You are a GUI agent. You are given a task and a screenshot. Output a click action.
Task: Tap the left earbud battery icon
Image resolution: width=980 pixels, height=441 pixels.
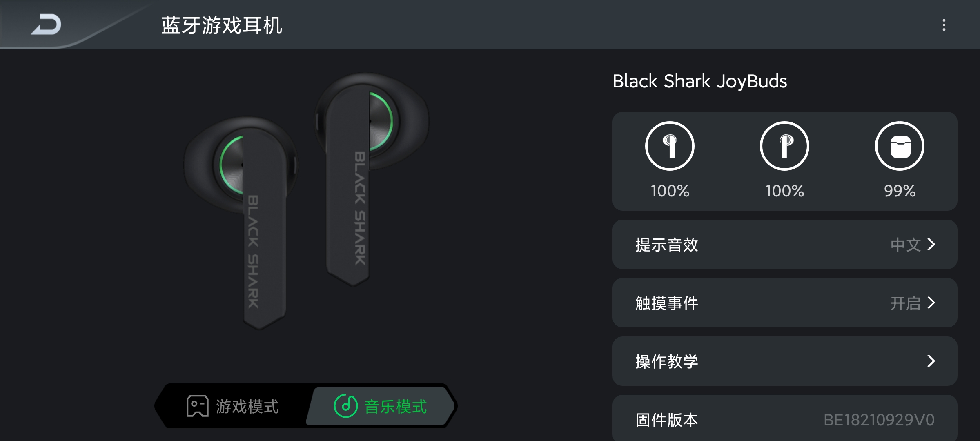pyautogui.click(x=670, y=146)
